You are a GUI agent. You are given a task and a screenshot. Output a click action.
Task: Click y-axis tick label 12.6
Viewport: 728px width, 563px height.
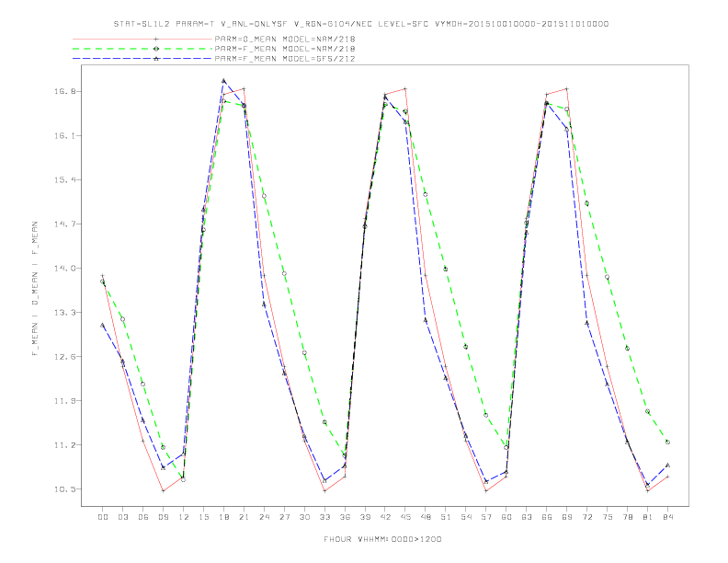point(64,357)
